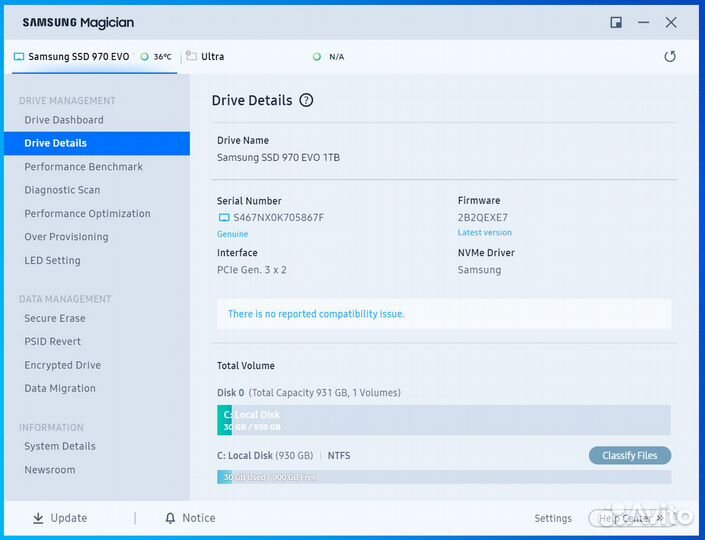705x540 pixels.
Task: Select Secure Erase from Data Management
Action: pyautogui.click(x=55, y=318)
